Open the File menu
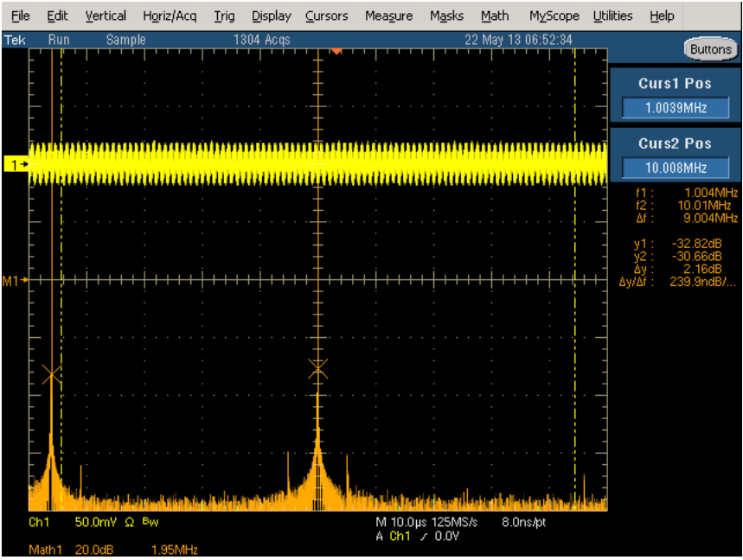743x560 pixels. (20, 16)
